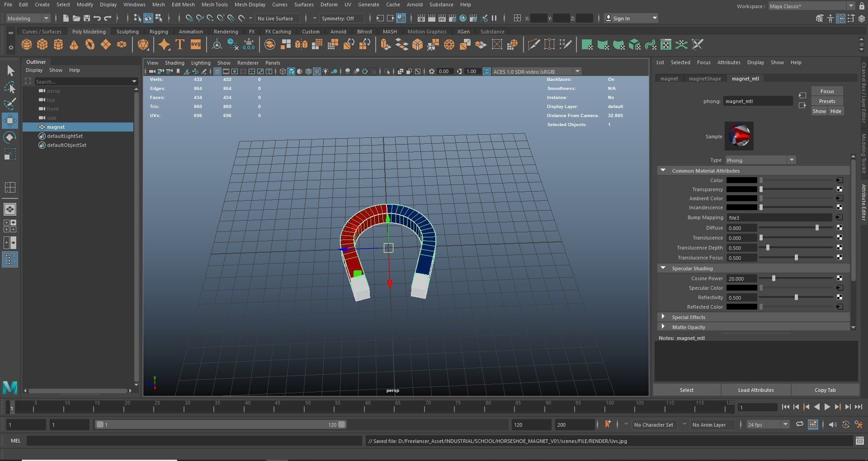
Task: Toggle use all lights in viewport
Action: pos(325,71)
